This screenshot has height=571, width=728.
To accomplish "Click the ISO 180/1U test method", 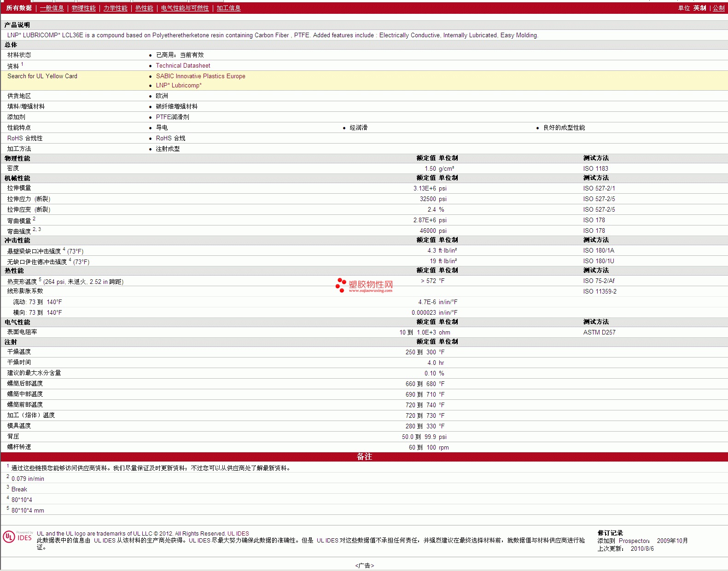I will (599, 261).
